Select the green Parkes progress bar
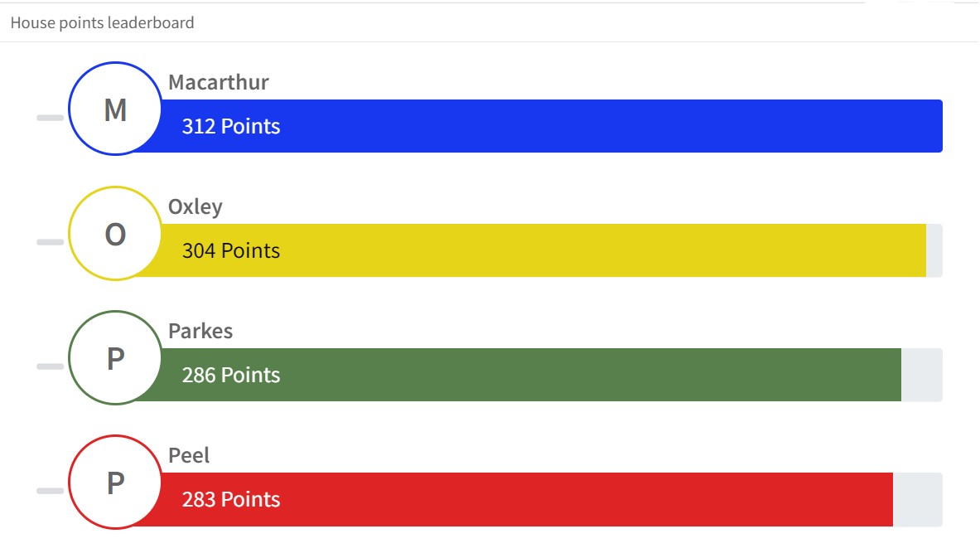 click(x=517, y=375)
